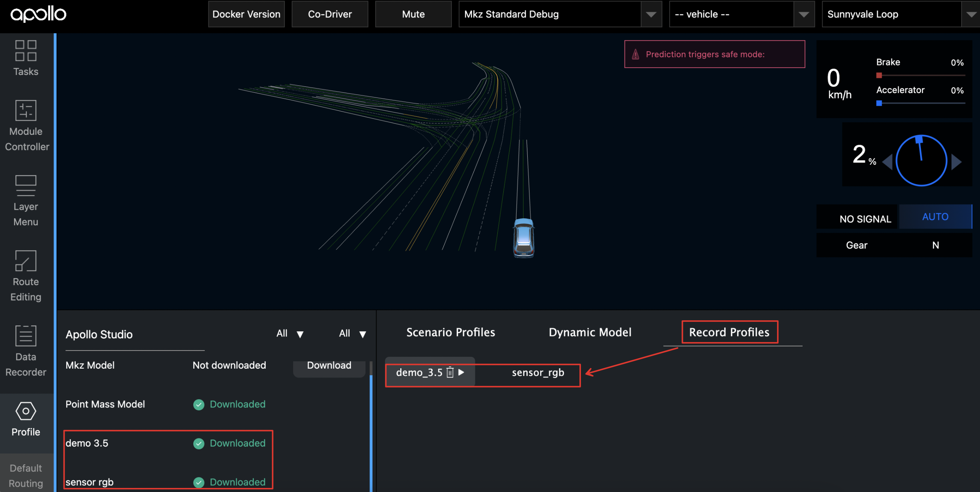Toggle the Mute button
The image size is (980, 492).
pyautogui.click(x=413, y=14)
